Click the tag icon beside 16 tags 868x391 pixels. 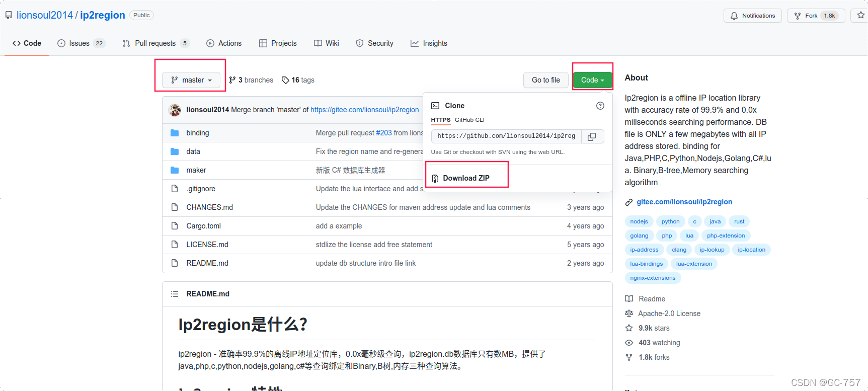(x=285, y=80)
